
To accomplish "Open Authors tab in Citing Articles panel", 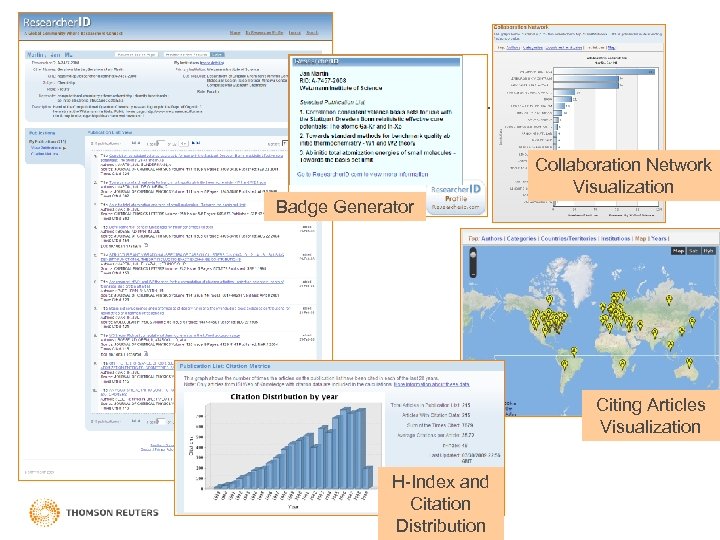I will [x=492, y=239].
